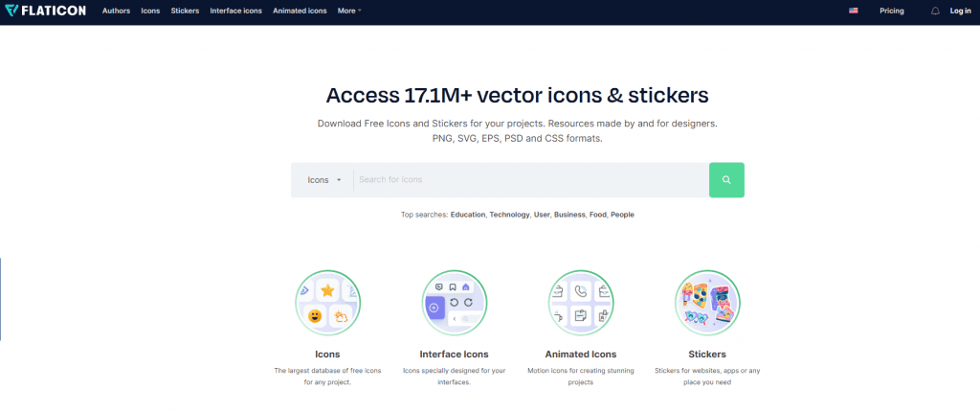980x412 pixels.
Task: Open the Authors page
Action: tap(116, 11)
